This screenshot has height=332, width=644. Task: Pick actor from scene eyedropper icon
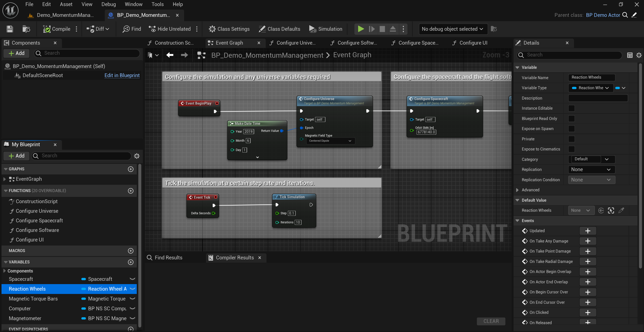(x=621, y=210)
